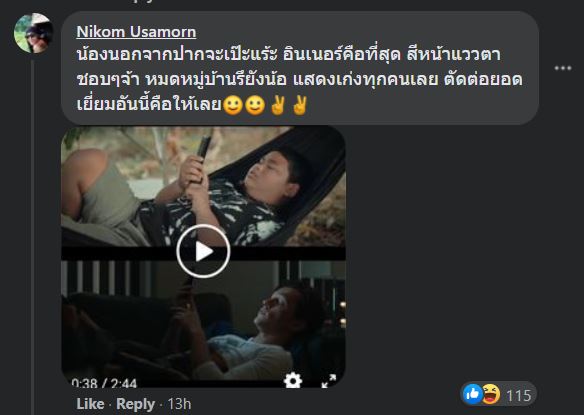Click the video time display 0:38 / 2:44
The height and width of the screenshot is (415, 584).
pyautogui.click(x=104, y=383)
